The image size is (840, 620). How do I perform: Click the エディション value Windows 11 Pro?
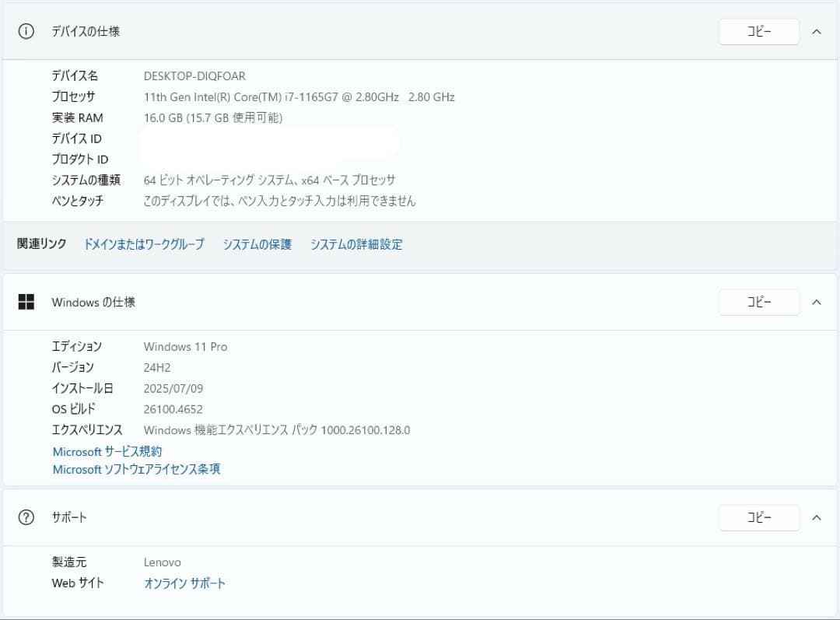(185, 346)
